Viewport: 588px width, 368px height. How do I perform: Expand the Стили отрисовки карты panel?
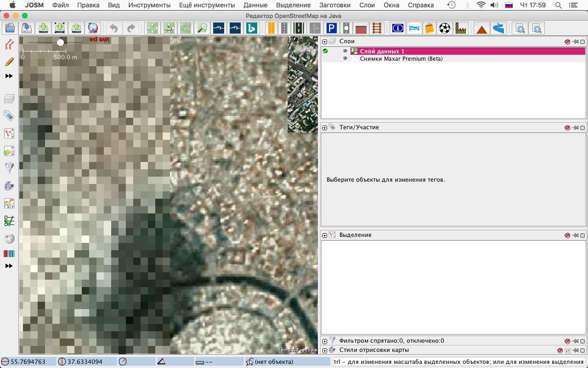tap(324, 351)
